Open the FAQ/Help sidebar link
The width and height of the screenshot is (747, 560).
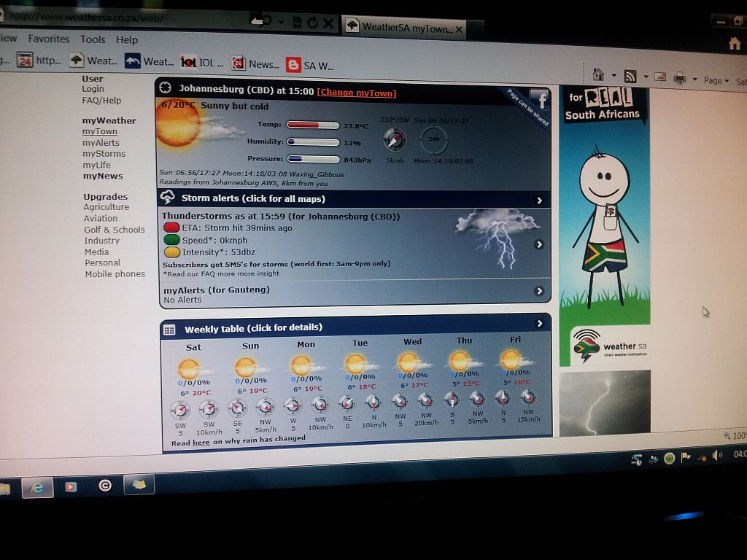(x=101, y=100)
